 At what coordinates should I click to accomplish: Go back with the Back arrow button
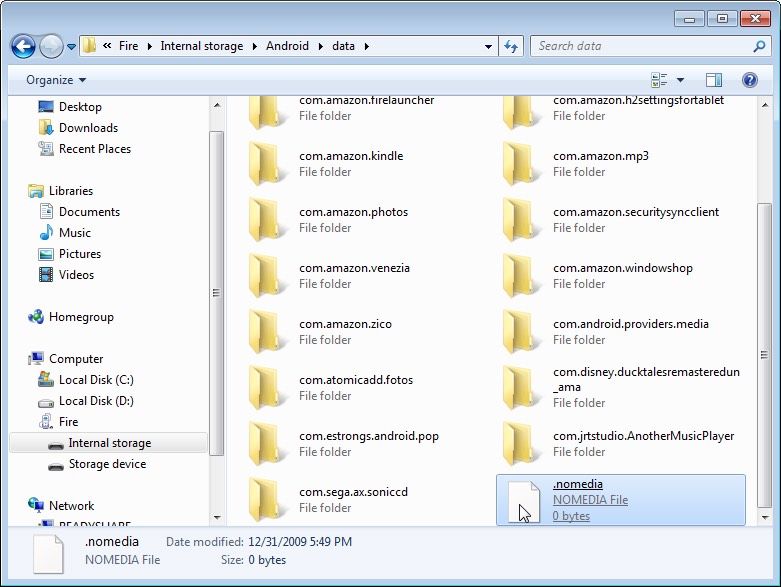(23, 47)
